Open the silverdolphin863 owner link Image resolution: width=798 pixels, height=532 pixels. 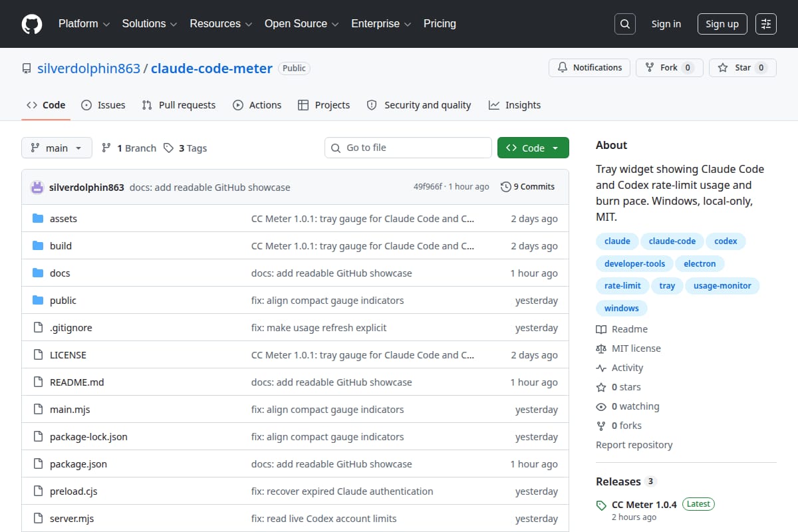89,68
